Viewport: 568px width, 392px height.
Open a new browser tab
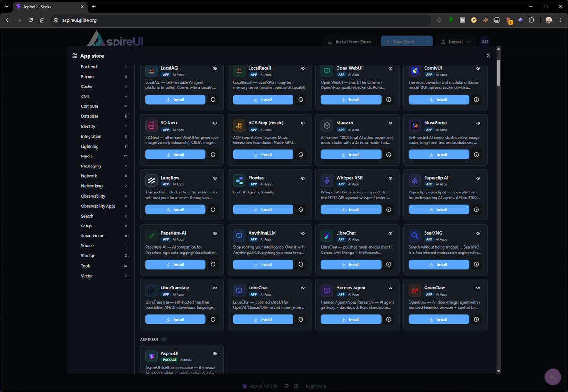click(94, 6)
